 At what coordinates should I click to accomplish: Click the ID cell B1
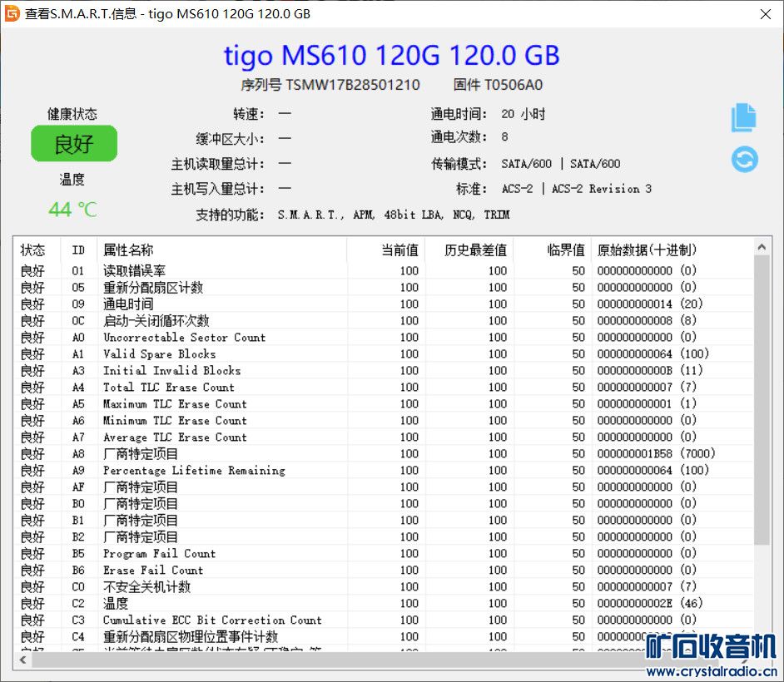click(x=78, y=520)
